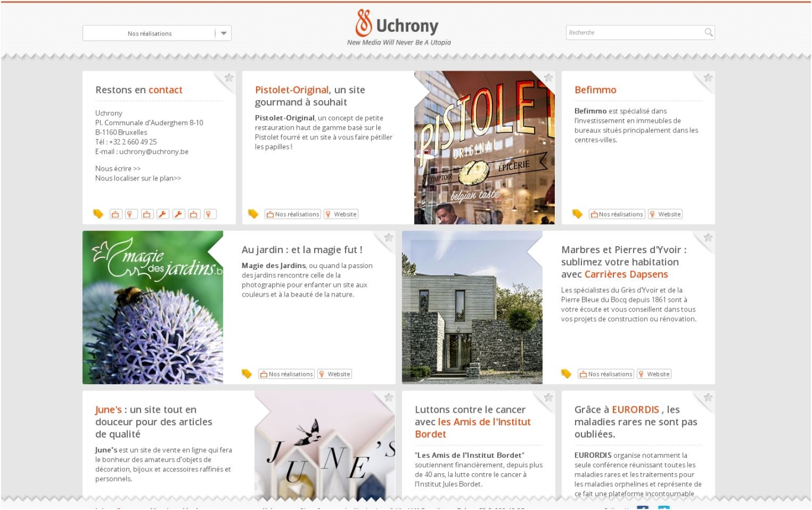The width and height of the screenshot is (812, 510).
Task: Select the Website tag on the Au jardin card
Action: pyautogui.click(x=334, y=374)
